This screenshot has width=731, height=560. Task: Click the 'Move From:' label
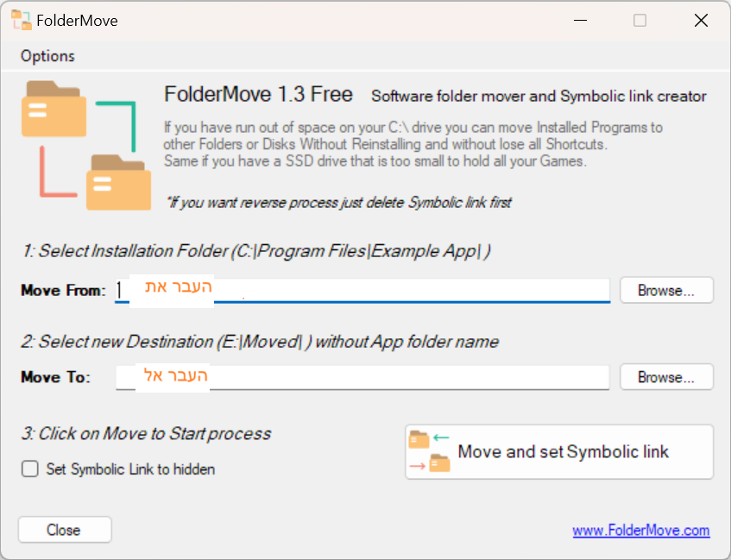point(63,291)
